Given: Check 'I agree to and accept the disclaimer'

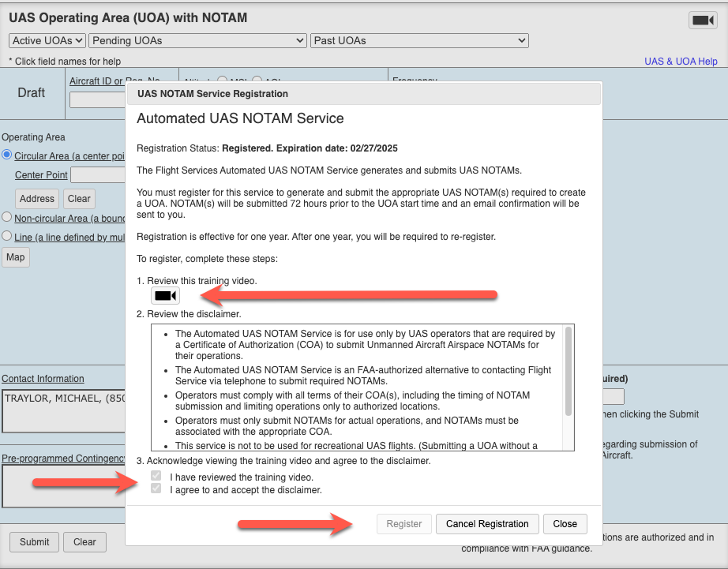Looking at the screenshot, I should 156,489.
